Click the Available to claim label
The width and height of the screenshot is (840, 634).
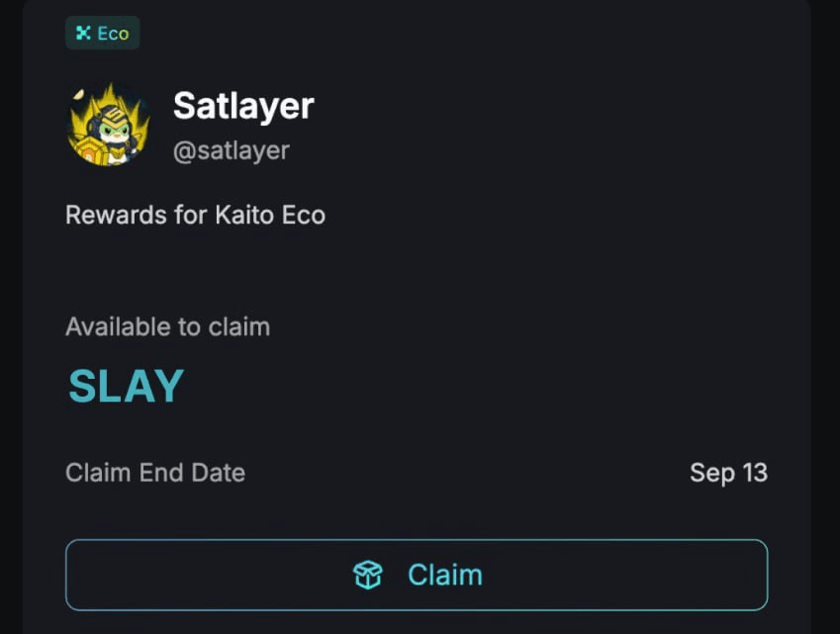(167, 326)
